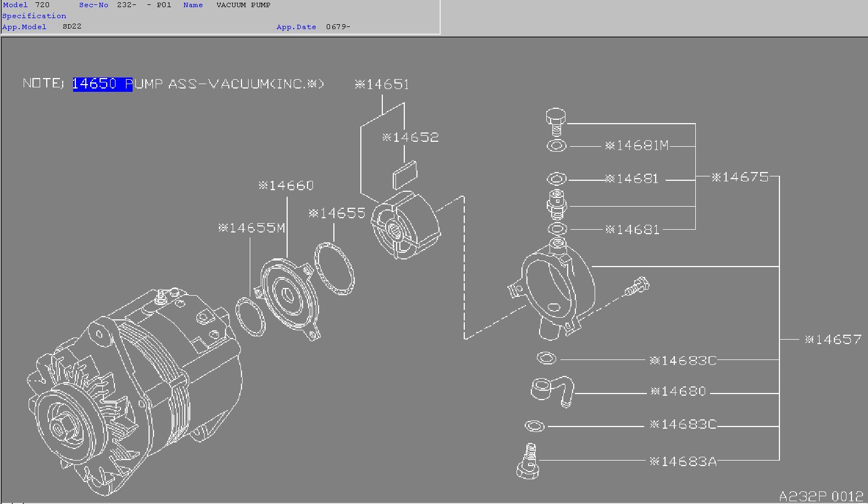Select the end plate drawing below 14660

289,297
